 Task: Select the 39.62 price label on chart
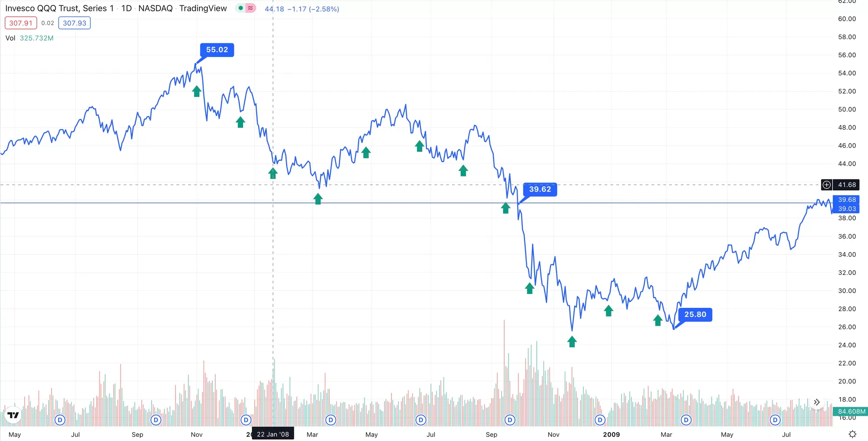(540, 189)
